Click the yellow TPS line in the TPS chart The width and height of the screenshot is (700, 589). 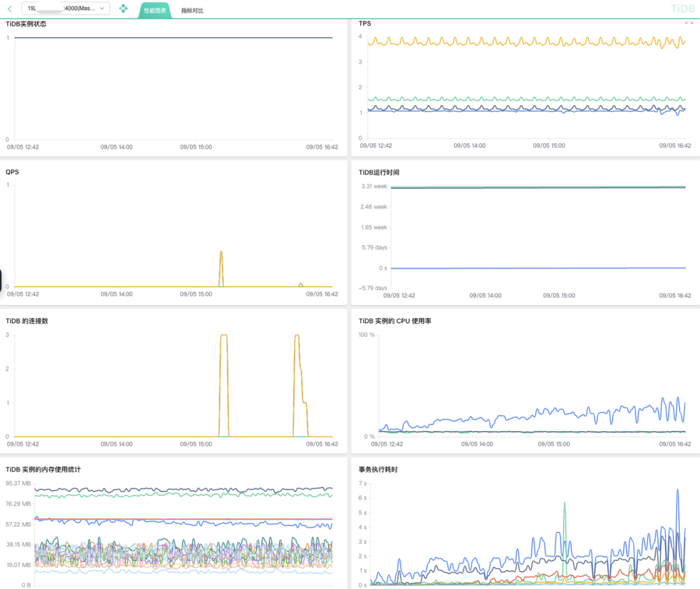(527, 42)
